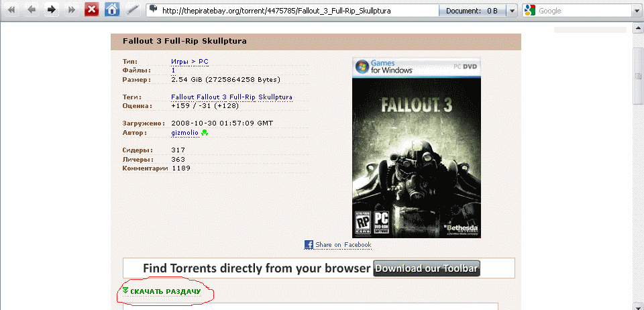The height and width of the screenshot is (310, 644).
Task: Open the search engine dropdown arrow
Action: [637, 11]
